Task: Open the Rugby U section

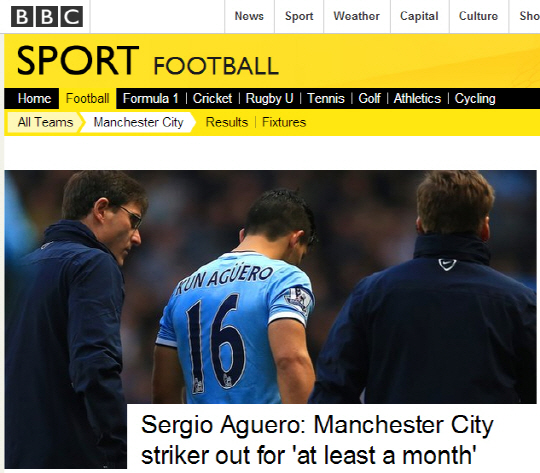Action: click(x=269, y=99)
